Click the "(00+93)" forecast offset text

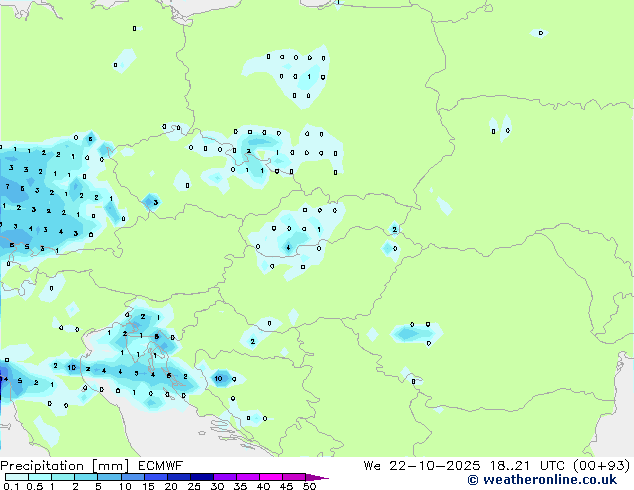click(x=602, y=466)
